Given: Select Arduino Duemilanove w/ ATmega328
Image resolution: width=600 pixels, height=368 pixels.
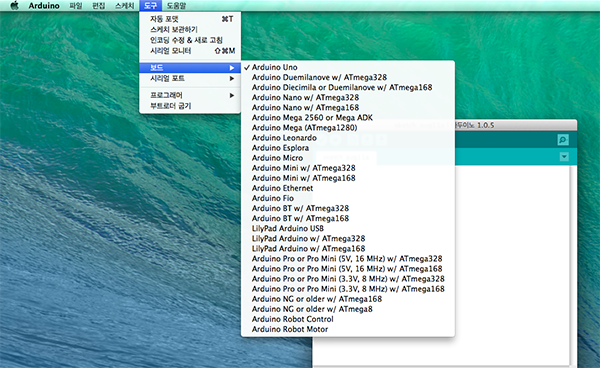Looking at the screenshot, I should point(348,77).
